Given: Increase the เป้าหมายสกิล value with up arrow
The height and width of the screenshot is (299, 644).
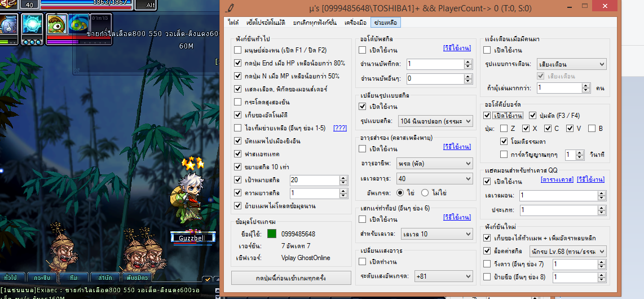Looking at the screenshot, I should [x=343, y=178].
